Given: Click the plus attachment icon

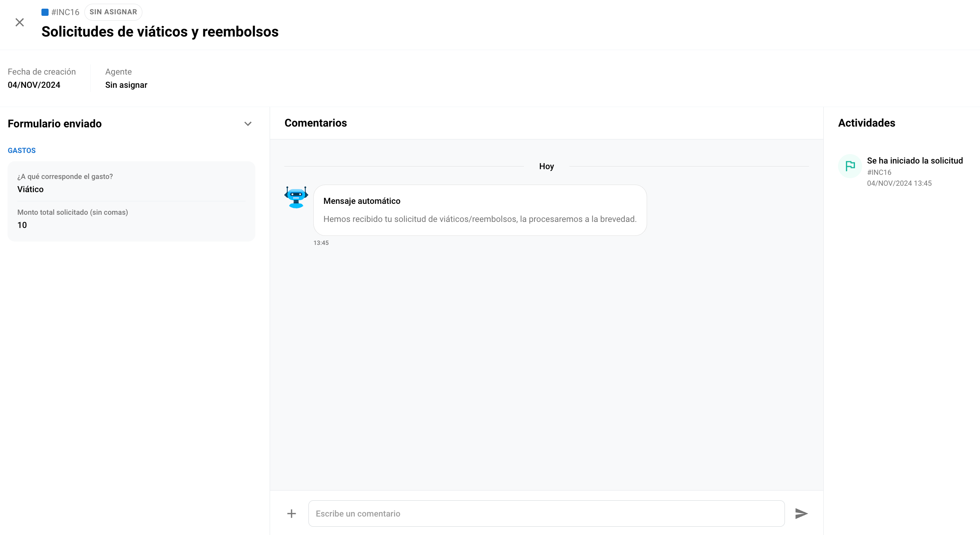Looking at the screenshot, I should coord(292,514).
